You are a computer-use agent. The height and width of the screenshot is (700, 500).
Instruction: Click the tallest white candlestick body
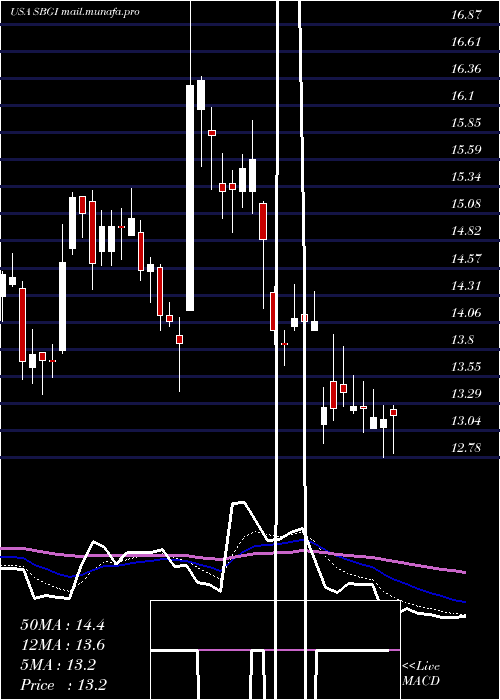pos(190,198)
